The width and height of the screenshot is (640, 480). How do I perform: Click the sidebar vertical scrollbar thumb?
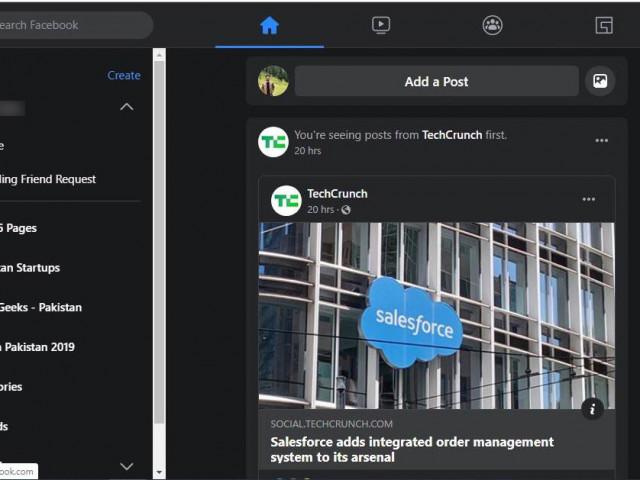pyautogui.click(x=159, y=242)
